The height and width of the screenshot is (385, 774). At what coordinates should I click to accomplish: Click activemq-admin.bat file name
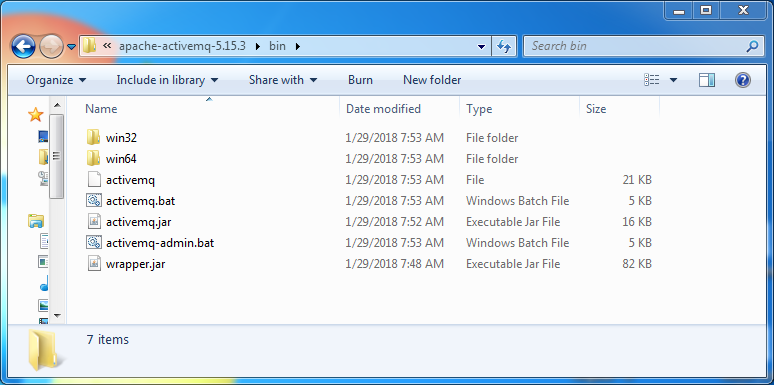pyautogui.click(x=160, y=243)
